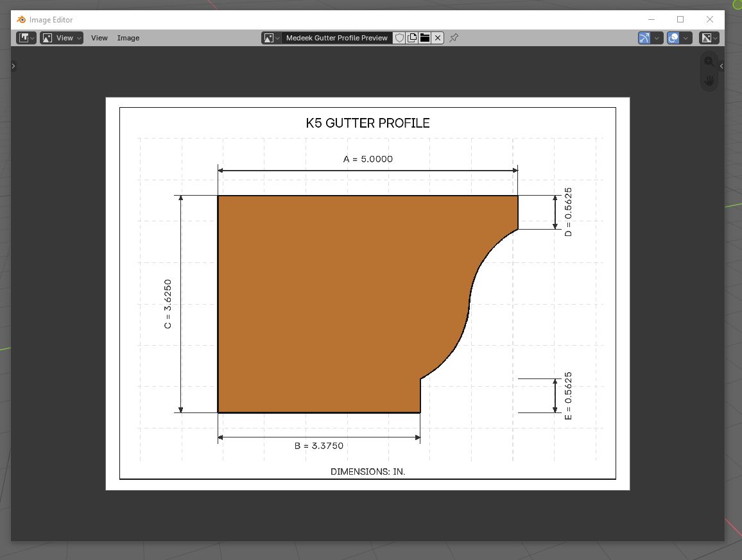Open the display channels selector
Image resolution: width=742 pixels, height=560 pixels.
tap(709, 38)
